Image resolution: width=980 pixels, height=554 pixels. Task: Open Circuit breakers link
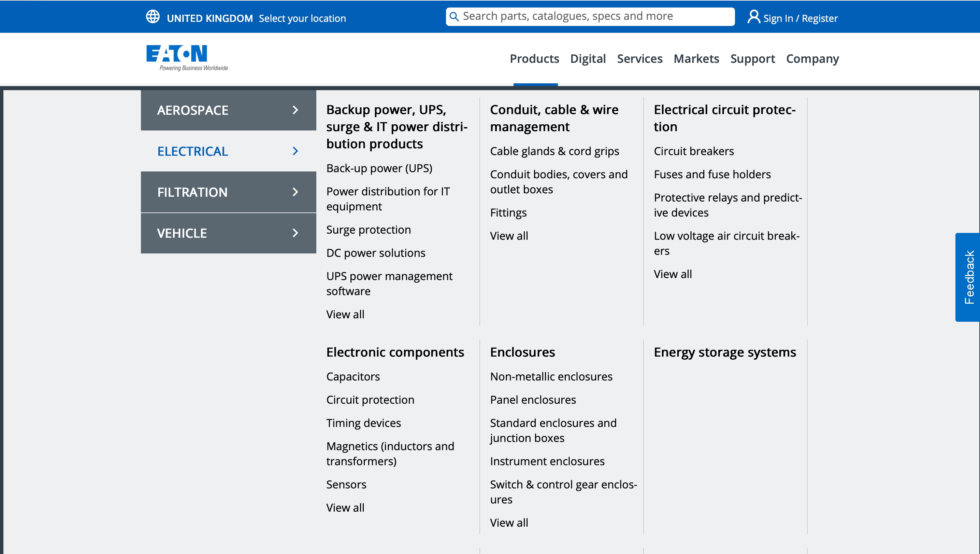coord(693,151)
